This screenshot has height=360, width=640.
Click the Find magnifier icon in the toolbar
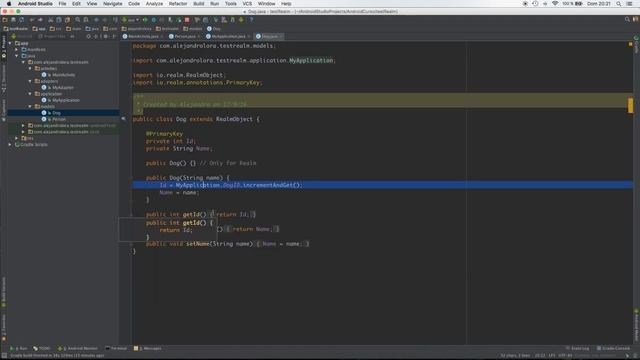click(x=78, y=20)
